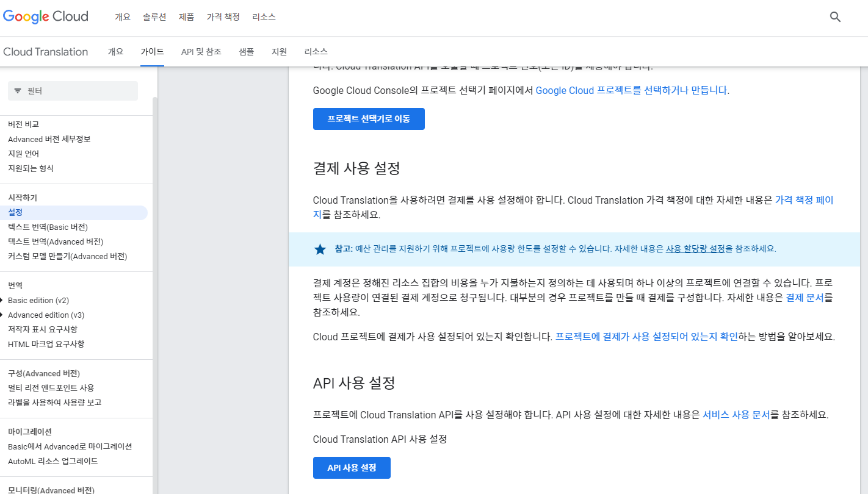Click the 구성(Advanced 버전) section heading
This screenshot has height=494, width=868.
tap(44, 373)
